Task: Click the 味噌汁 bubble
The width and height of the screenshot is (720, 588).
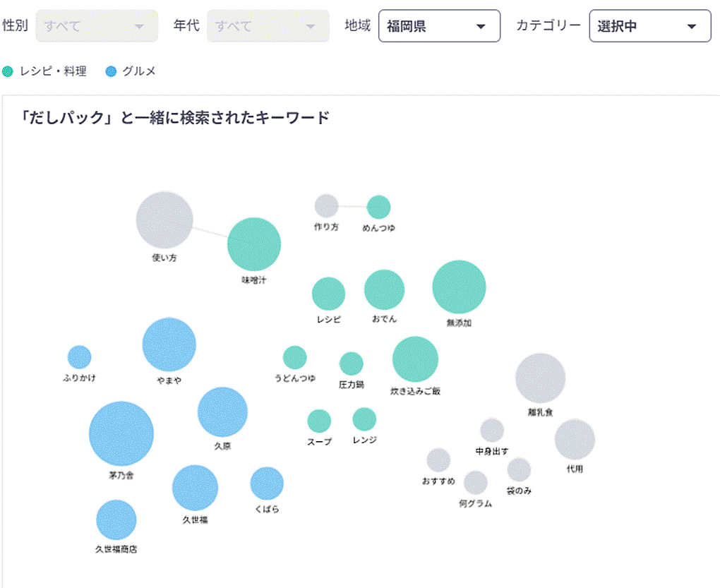Action: coord(254,244)
